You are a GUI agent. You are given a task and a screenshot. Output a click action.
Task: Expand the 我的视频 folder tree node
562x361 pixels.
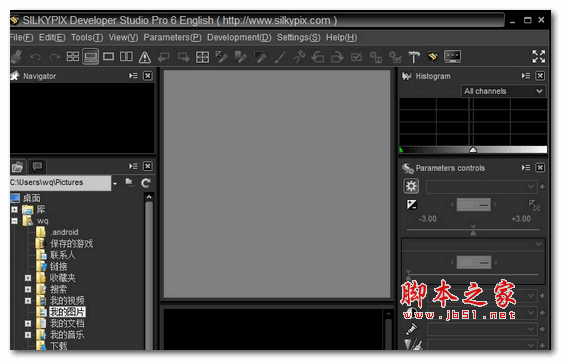point(28,301)
